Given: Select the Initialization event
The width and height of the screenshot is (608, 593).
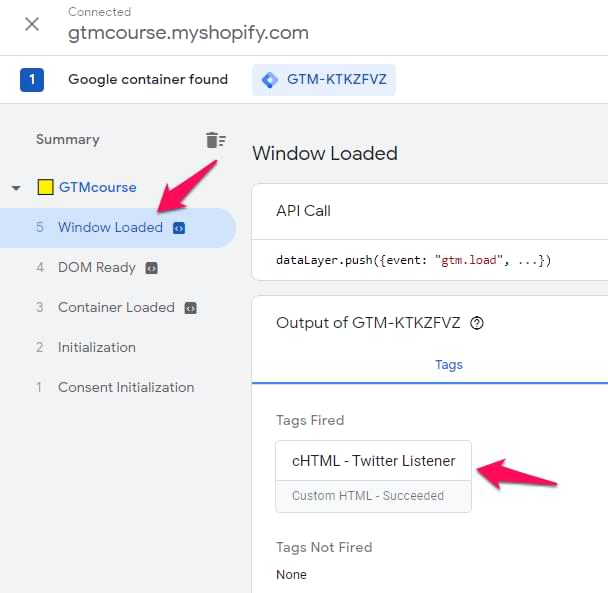Looking at the screenshot, I should 97,348.
